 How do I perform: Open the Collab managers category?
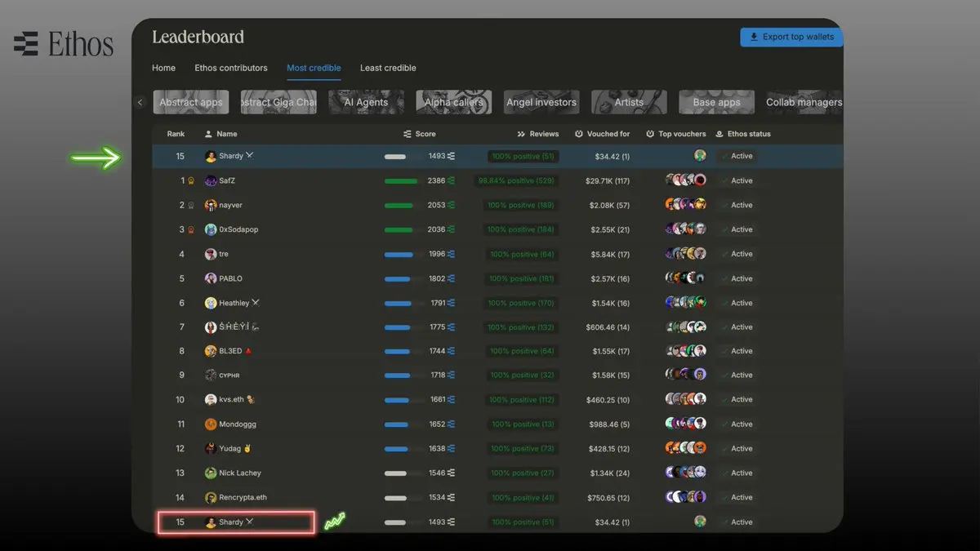pos(804,102)
